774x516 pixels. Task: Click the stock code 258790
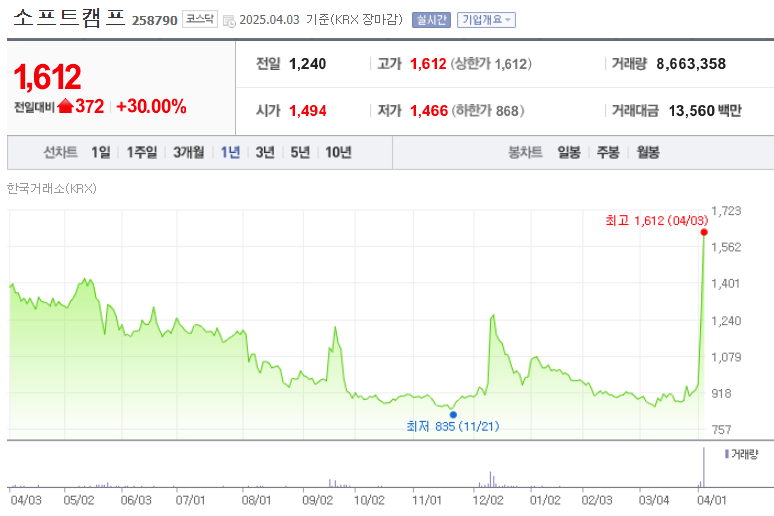155,20
